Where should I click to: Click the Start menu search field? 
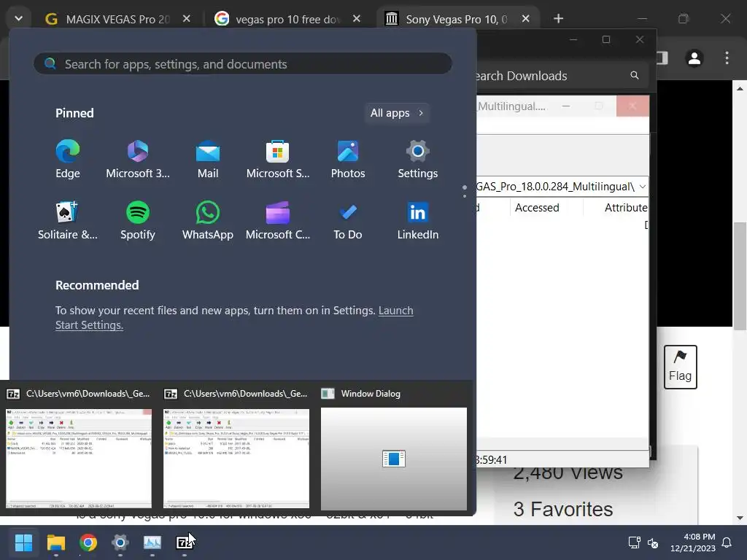[x=243, y=64]
